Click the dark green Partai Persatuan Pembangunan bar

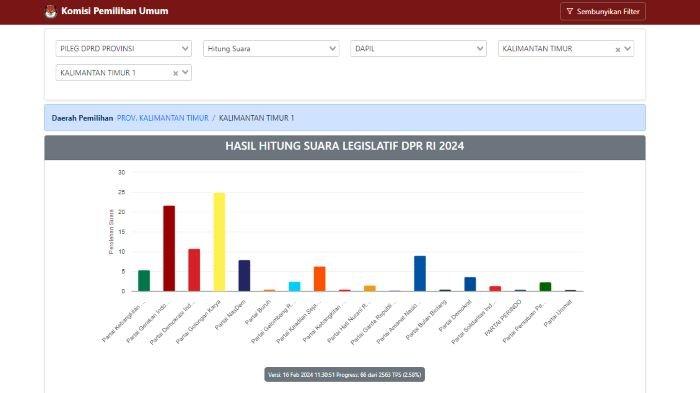point(545,287)
